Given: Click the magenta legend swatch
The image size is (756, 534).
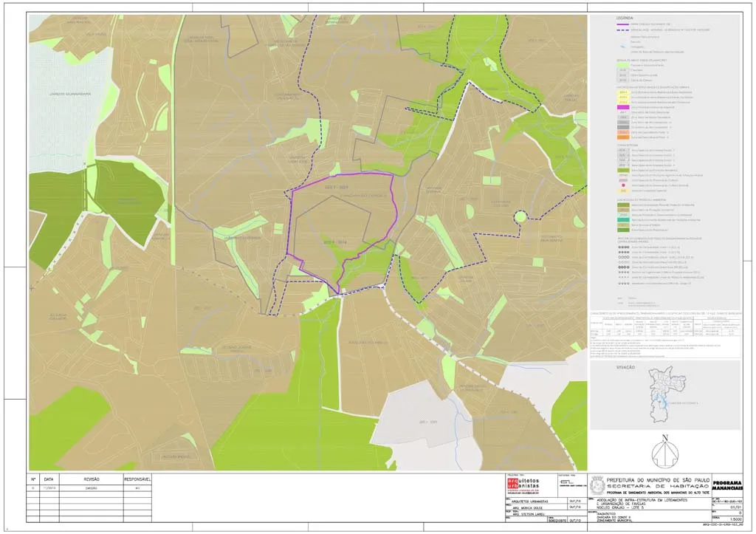Looking at the screenshot, I should coord(623,106).
